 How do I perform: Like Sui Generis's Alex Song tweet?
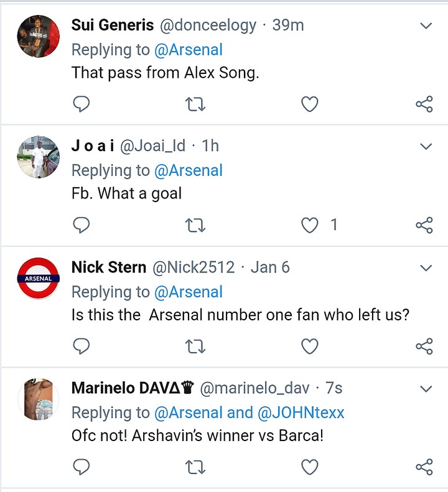pyautogui.click(x=310, y=104)
